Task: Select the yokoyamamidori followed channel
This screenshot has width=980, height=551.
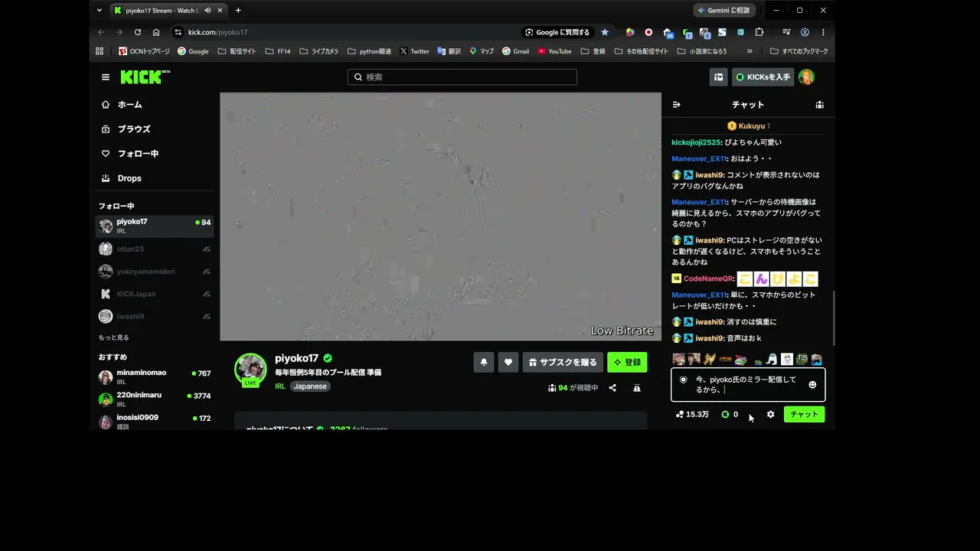Action: tap(155, 271)
